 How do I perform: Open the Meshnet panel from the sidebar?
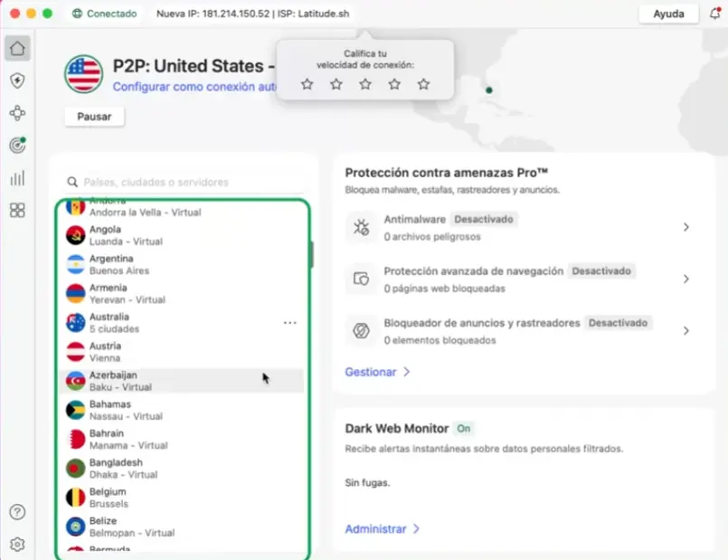[x=16, y=112]
